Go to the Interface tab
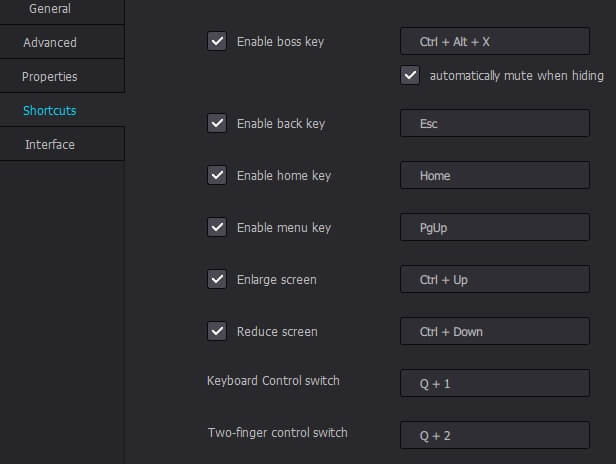This screenshot has width=616, height=464. pos(50,145)
